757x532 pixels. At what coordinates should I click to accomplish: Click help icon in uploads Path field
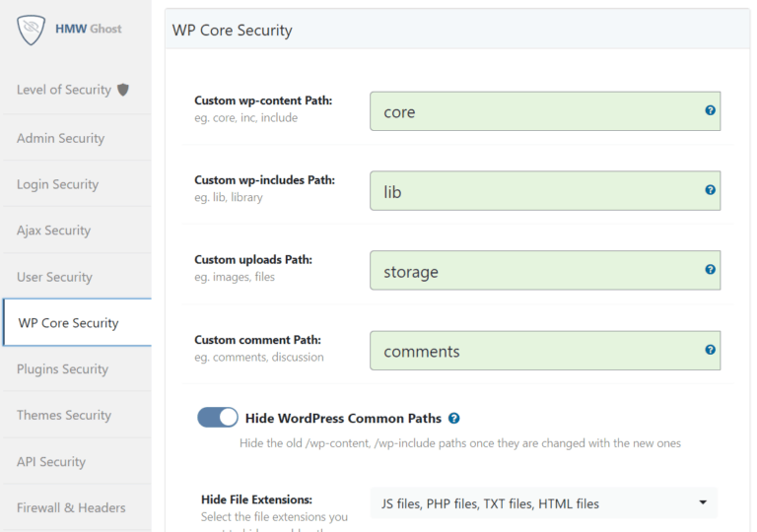point(710,269)
